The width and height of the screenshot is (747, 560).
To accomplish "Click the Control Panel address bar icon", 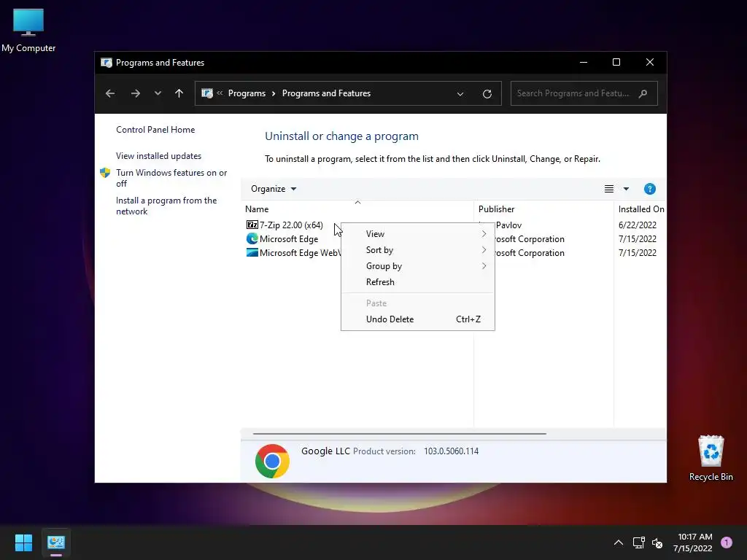I will 207,93.
